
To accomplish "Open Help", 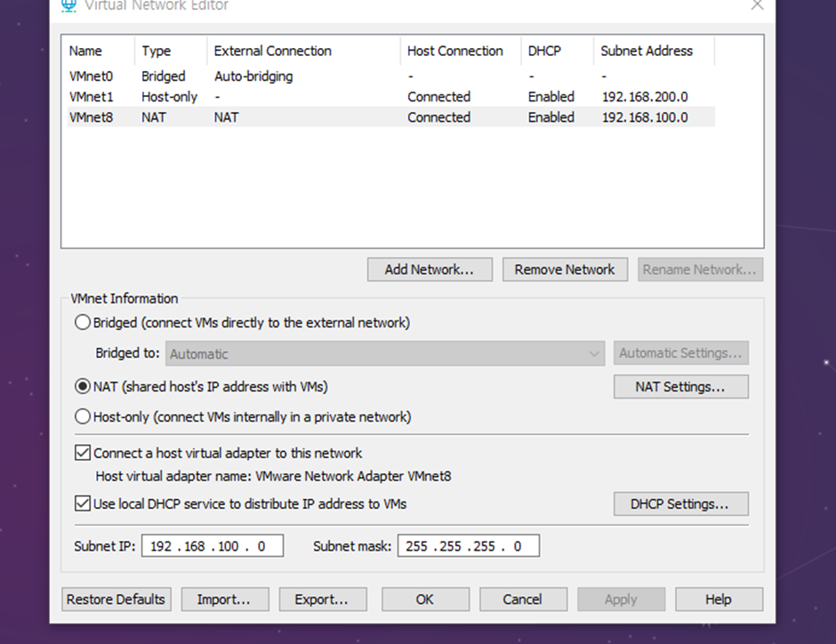I will coord(719,600).
